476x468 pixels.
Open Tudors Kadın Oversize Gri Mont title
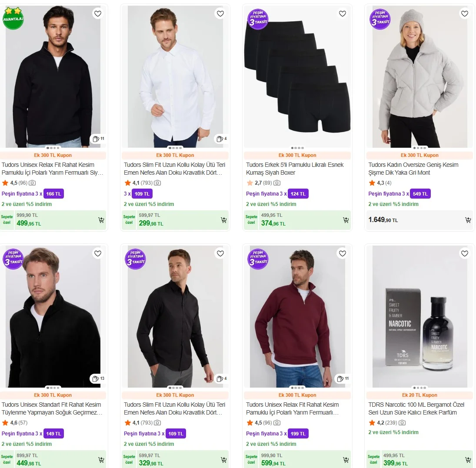pyautogui.click(x=413, y=169)
